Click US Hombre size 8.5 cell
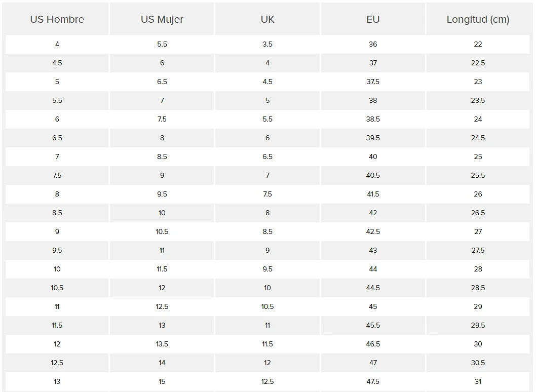536x392 pixels. coord(57,213)
